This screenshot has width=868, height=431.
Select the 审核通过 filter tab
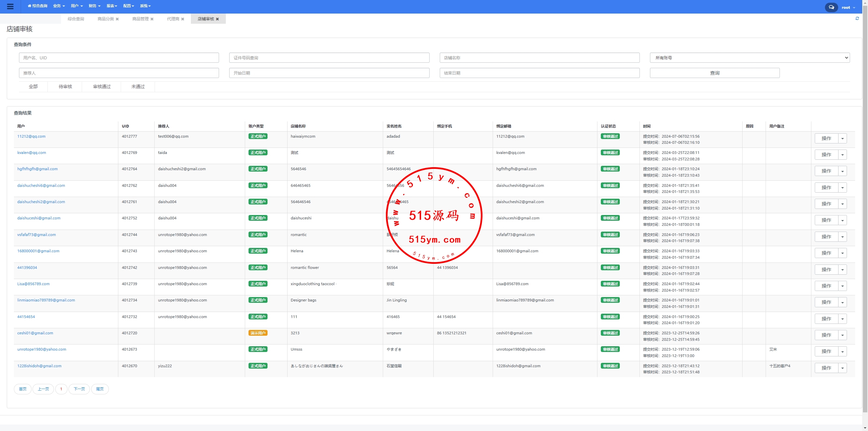click(102, 86)
